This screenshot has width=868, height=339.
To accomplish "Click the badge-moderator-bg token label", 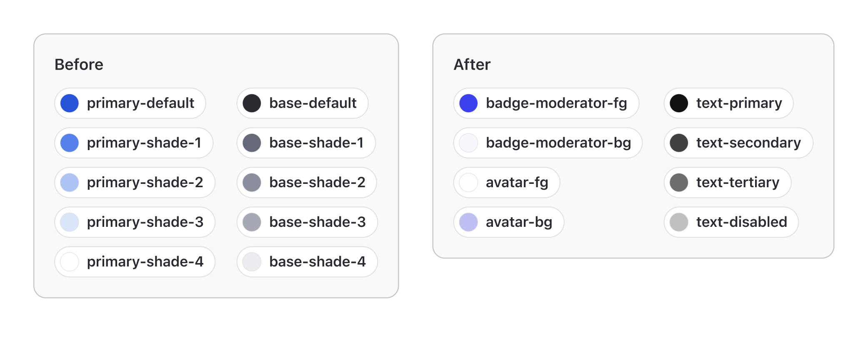I will pos(558,143).
